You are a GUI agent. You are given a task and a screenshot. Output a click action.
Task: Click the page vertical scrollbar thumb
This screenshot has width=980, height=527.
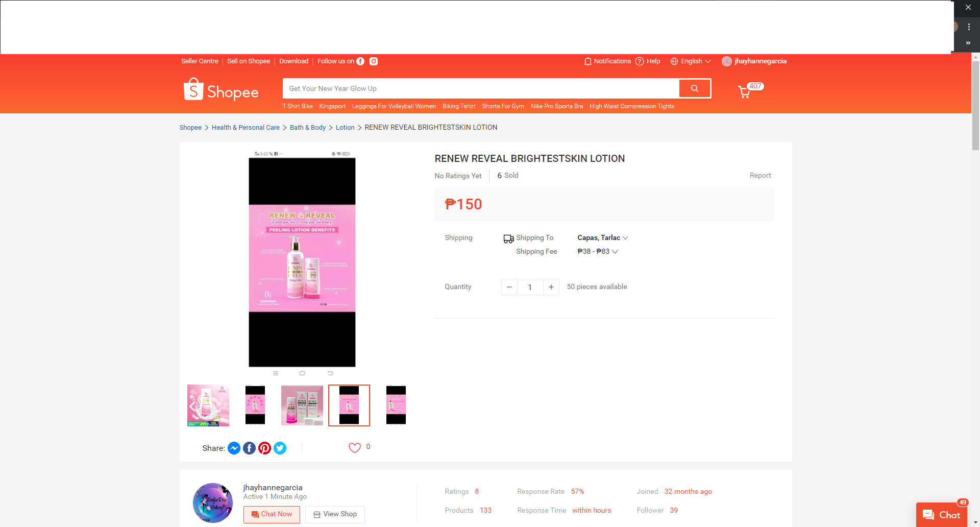tap(975, 105)
